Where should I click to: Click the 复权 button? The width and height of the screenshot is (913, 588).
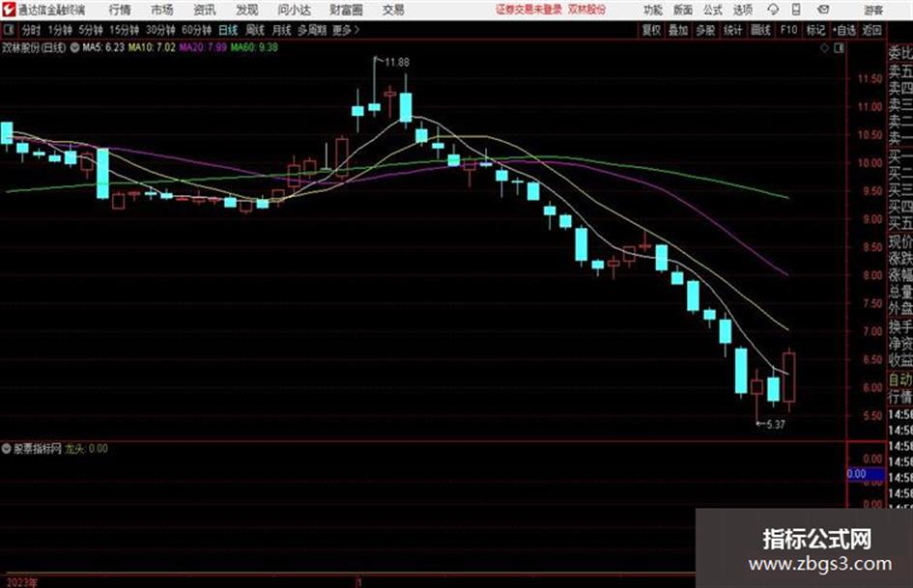pyautogui.click(x=651, y=30)
